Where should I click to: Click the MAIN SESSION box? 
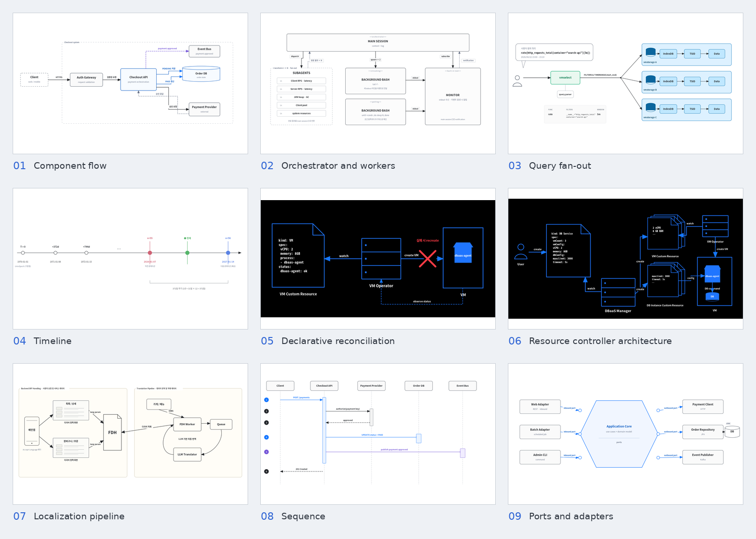click(378, 43)
